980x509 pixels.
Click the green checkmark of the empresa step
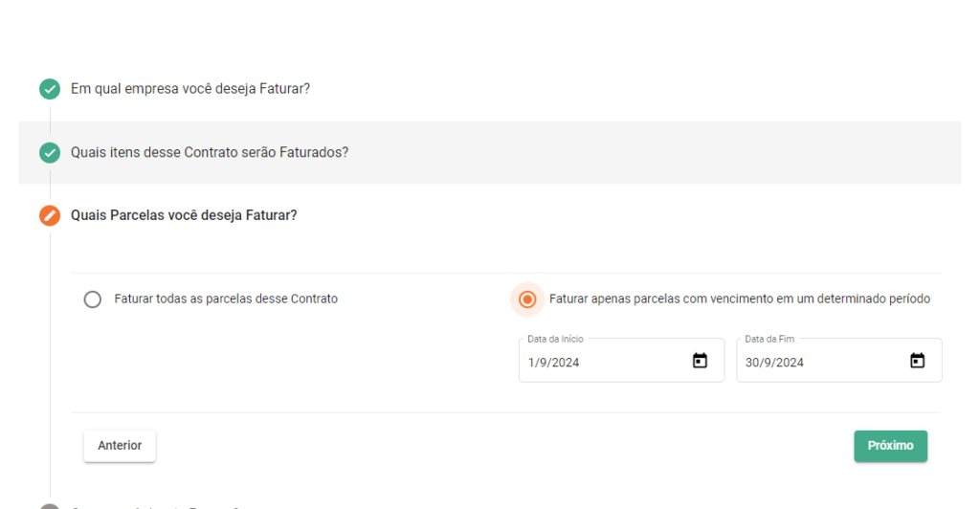(x=50, y=89)
